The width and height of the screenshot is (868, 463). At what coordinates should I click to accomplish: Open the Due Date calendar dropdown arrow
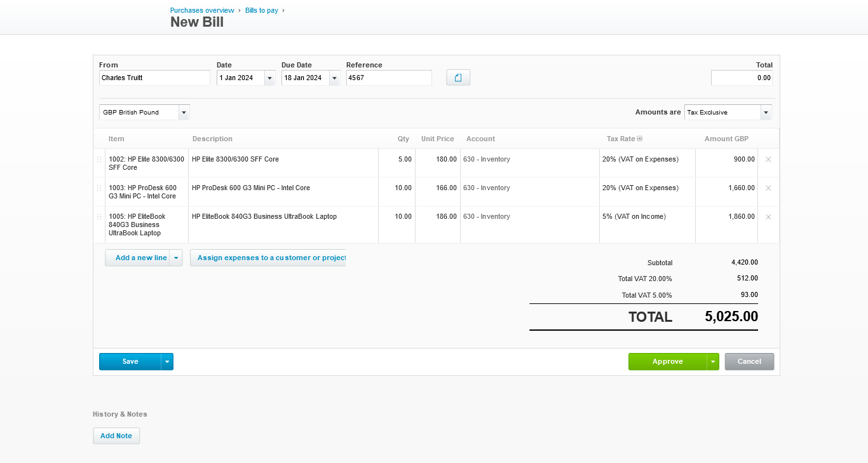click(334, 78)
